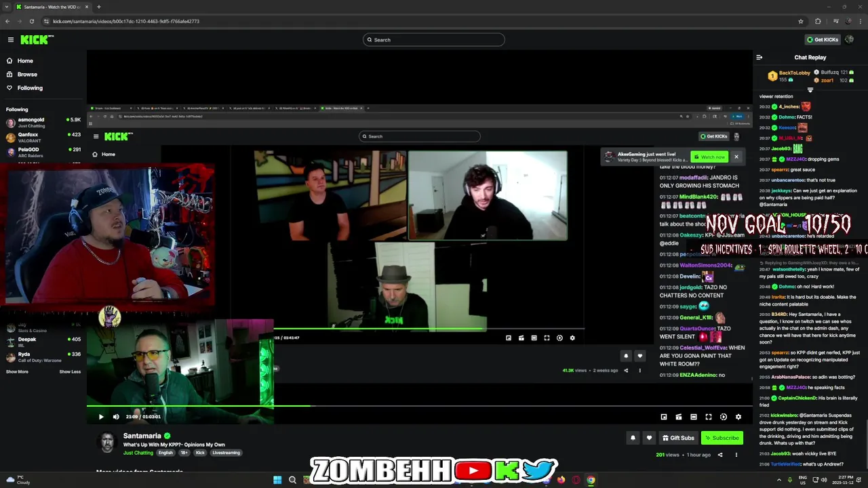The width and height of the screenshot is (868, 488).
Task: Click the KICK logo
Action: click(x=37, y=39)
